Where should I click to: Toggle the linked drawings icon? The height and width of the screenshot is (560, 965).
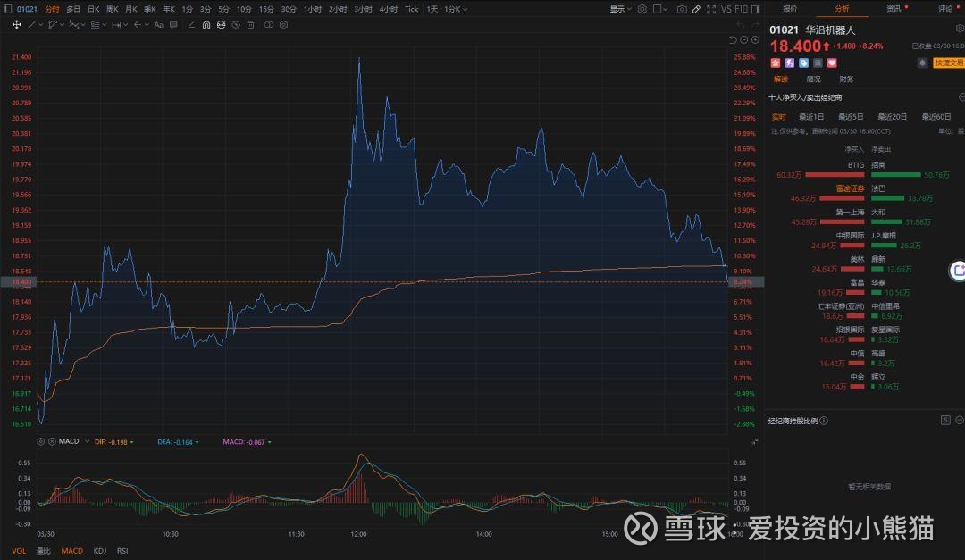[269, 25]
